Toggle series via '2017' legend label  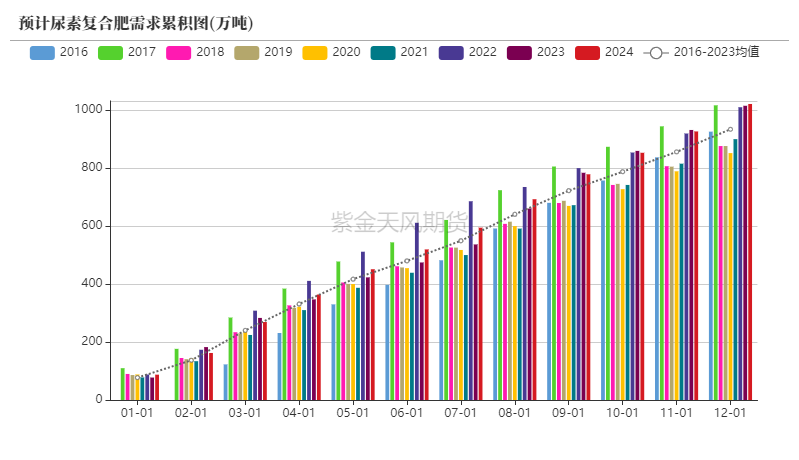(142, 52)
